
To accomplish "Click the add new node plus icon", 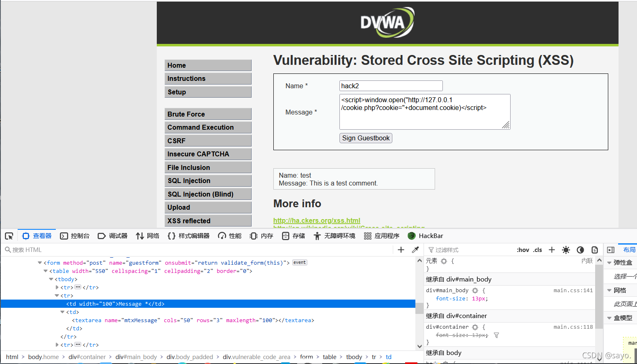I will (401, 250).
